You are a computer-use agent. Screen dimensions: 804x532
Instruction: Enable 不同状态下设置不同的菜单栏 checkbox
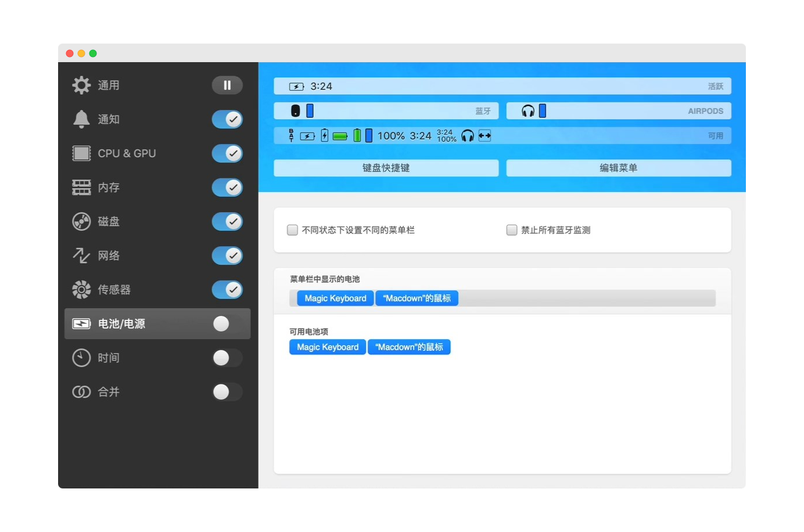coord(292,230)
